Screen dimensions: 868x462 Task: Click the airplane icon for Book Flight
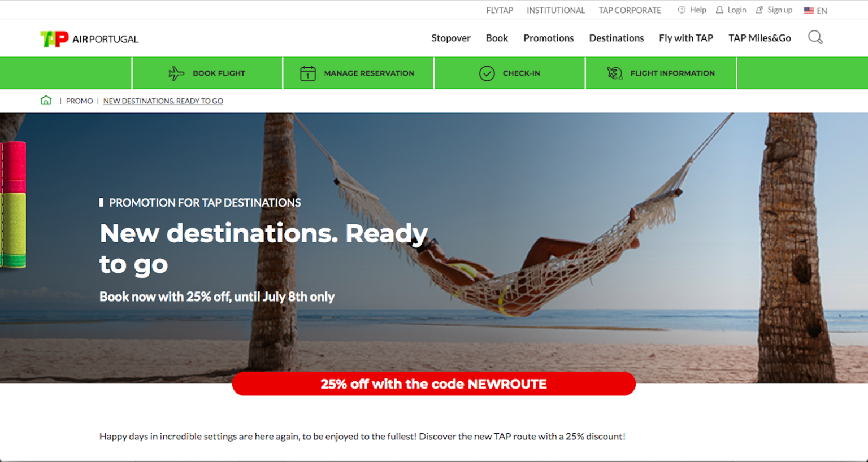(176, 73)
